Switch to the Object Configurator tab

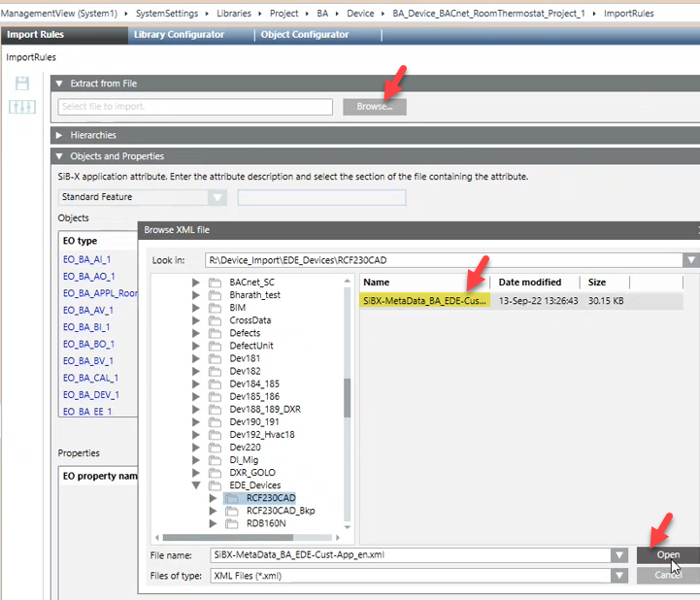click(304, 35)
